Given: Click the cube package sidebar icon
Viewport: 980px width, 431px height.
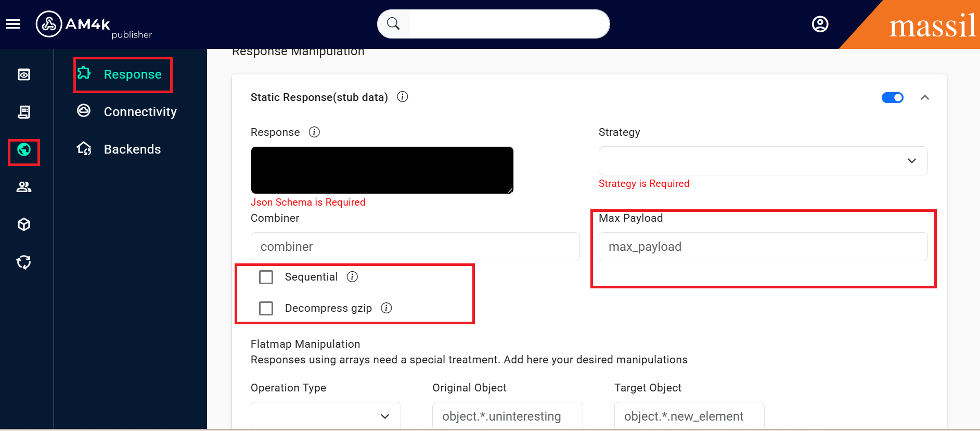Looking at the screenshot, I should click(x=24, y=224).
